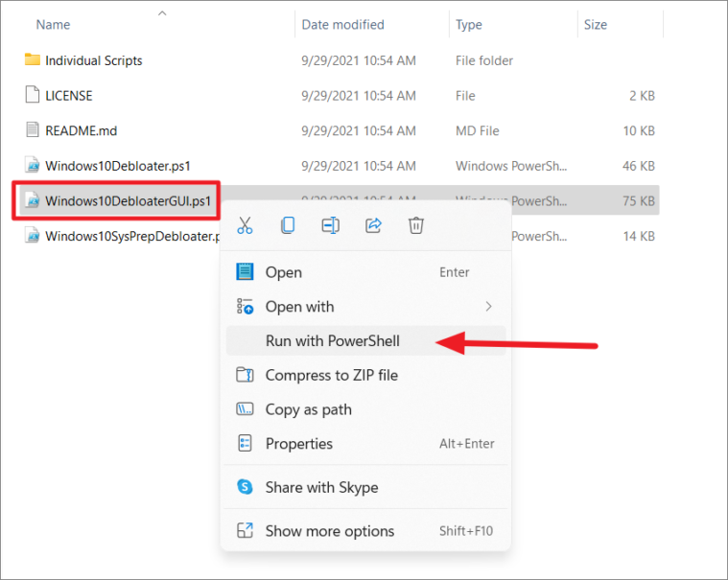Viewport: 728px width, 580px height.
Task: Click the Show more options icon
Action: point(245,530)
